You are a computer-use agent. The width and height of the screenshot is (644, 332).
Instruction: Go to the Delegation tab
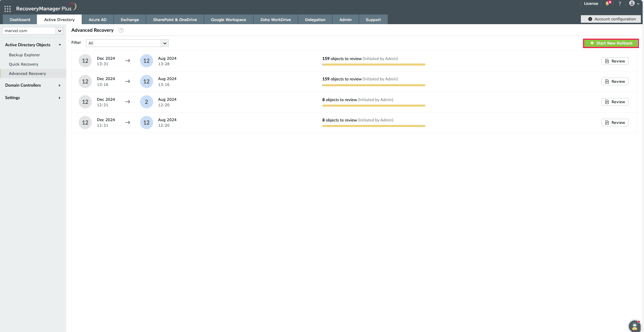[315, 20]
